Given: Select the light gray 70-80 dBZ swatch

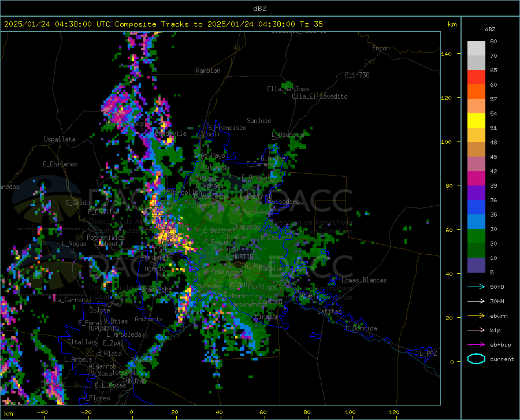Looking at the screenshot, I should point(476,49).
